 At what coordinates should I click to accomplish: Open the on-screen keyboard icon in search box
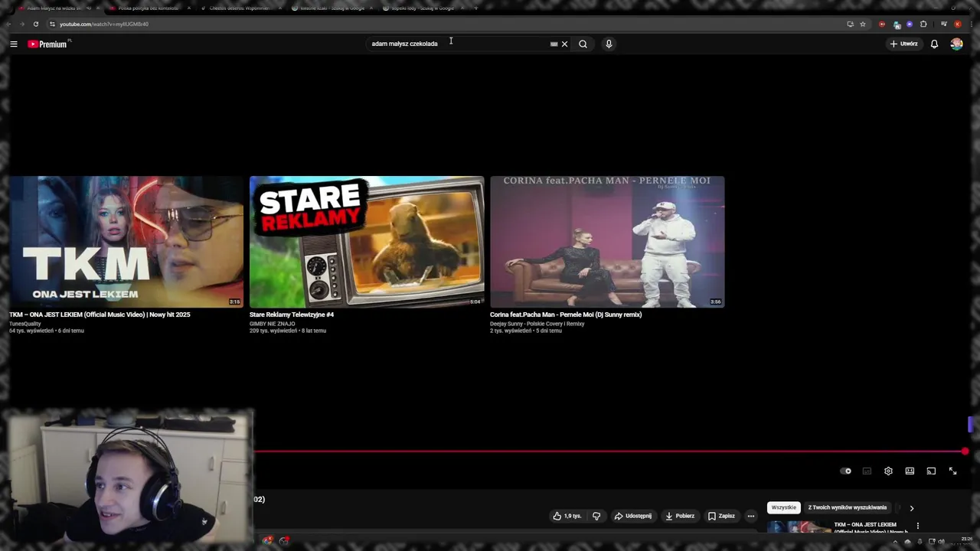(554, 44)
